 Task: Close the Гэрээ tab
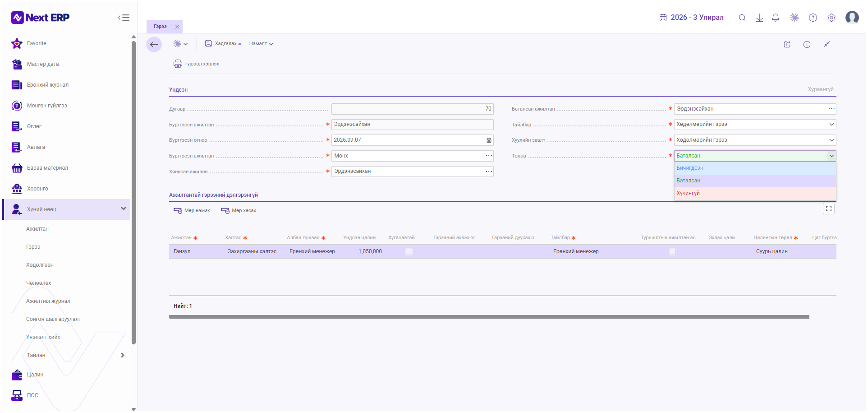(177, 27)
